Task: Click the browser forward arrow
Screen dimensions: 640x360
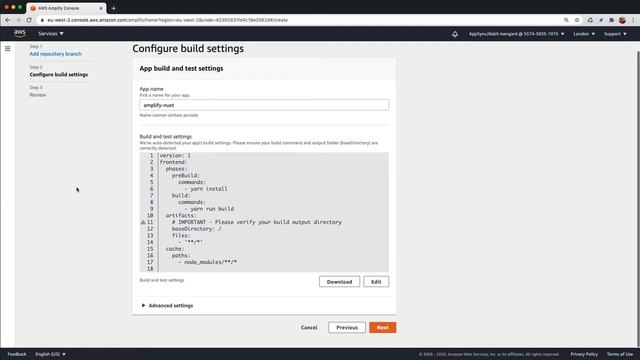Action: click(x=18, y=20)
